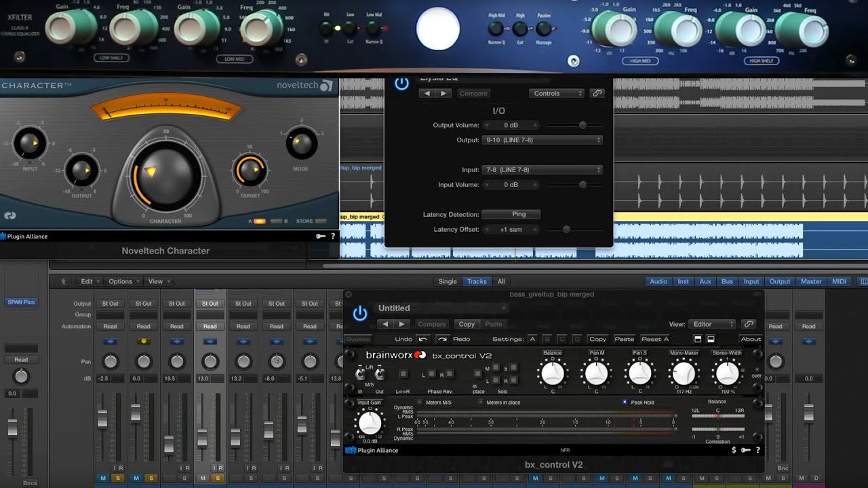Click link icon in I/O plugin header
The width and height of the screenshot is (868, 488).
coord(597,94)
